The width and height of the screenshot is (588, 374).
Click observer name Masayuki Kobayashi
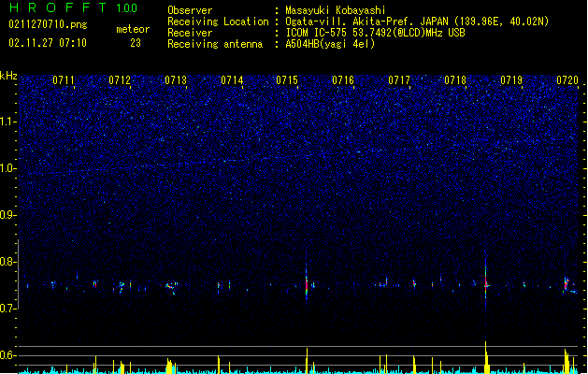336,10
